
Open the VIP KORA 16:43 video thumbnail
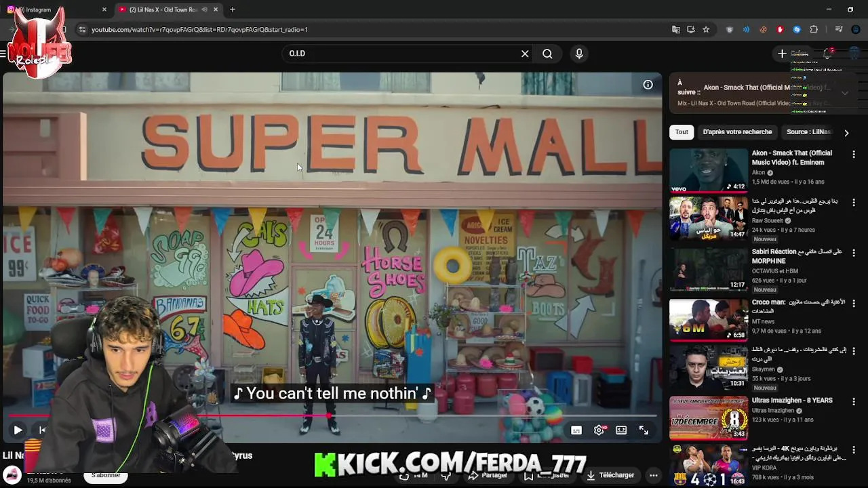click(x=709, y=466)
